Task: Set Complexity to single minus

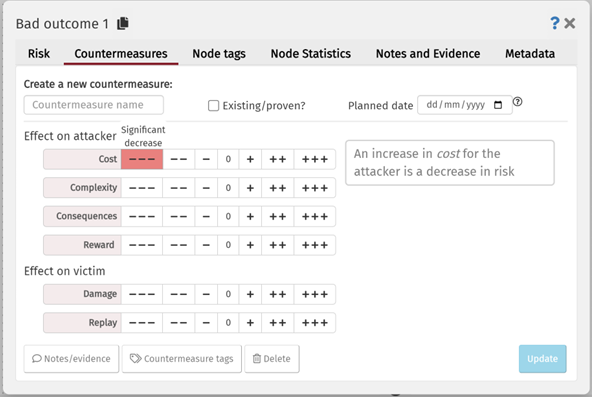Action: click(206, 188)
